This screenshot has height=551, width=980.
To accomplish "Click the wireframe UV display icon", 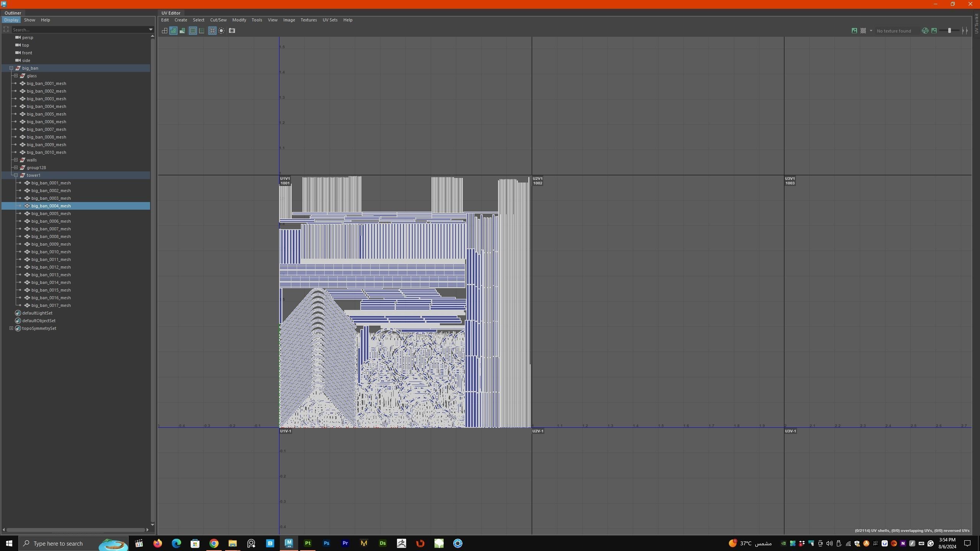I will tap(164, 31).
